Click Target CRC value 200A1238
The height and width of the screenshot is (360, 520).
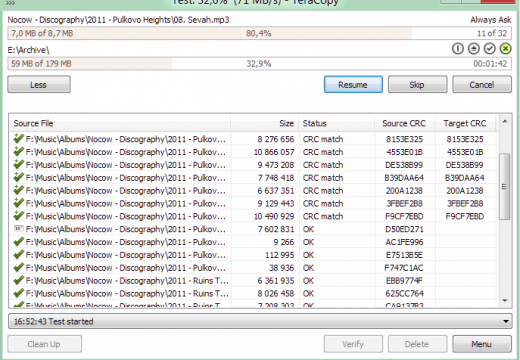pos(465,191)
